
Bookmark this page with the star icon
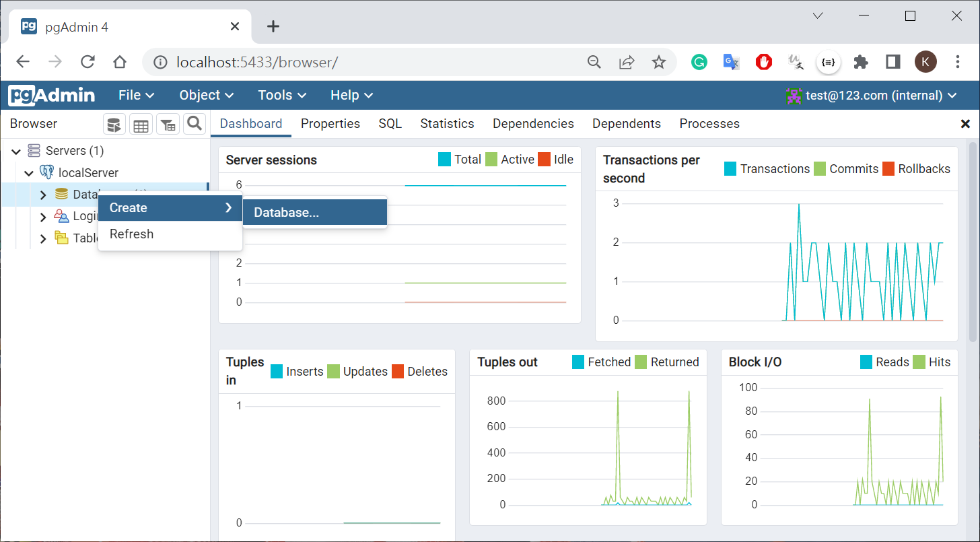(x=659, y=63)
